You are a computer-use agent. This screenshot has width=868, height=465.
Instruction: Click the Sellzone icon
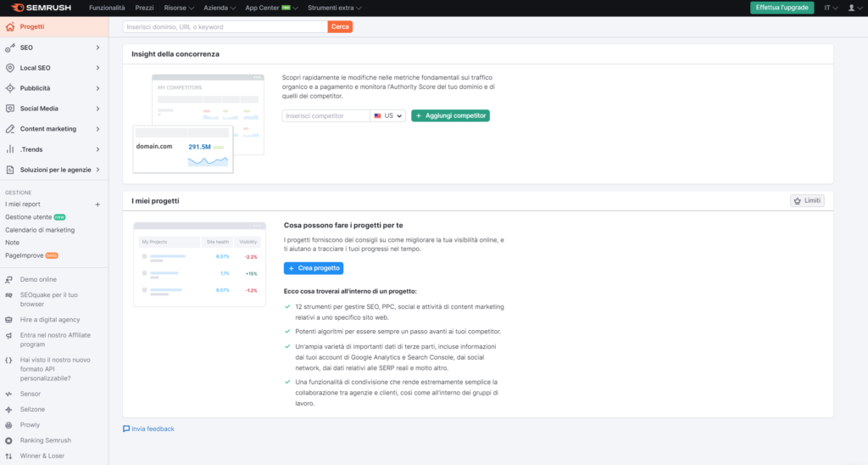click(x=8, y=410)
